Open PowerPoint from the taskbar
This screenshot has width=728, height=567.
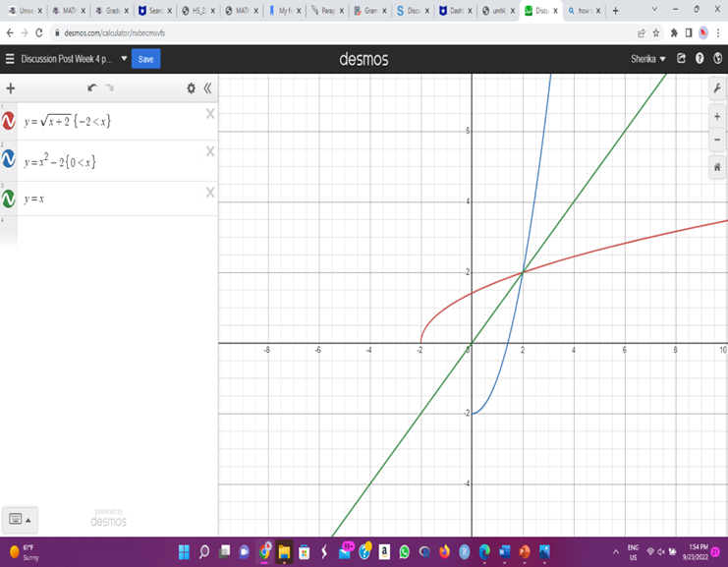pos(525,551)
